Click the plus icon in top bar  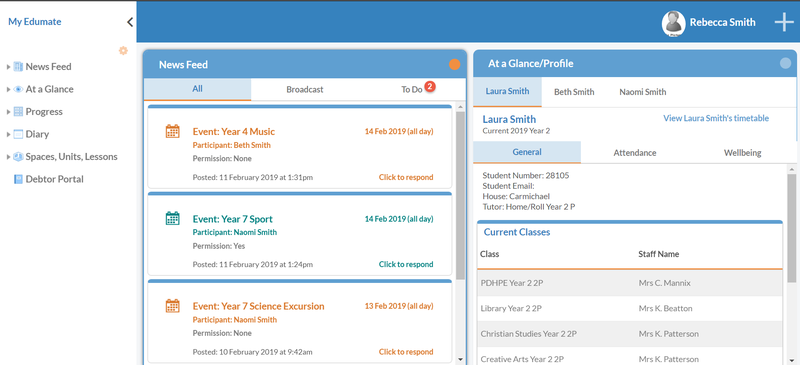[x=784, y=22]
